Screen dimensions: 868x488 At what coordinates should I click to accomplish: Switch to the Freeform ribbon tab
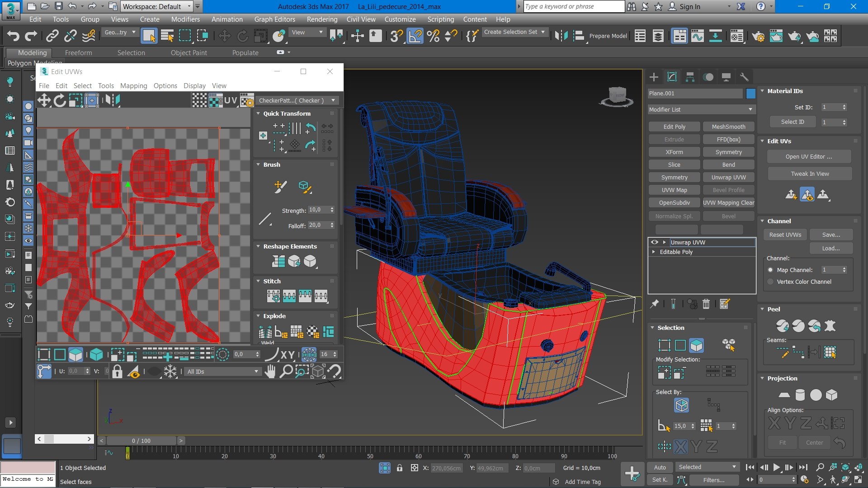[x=78, y=52]
